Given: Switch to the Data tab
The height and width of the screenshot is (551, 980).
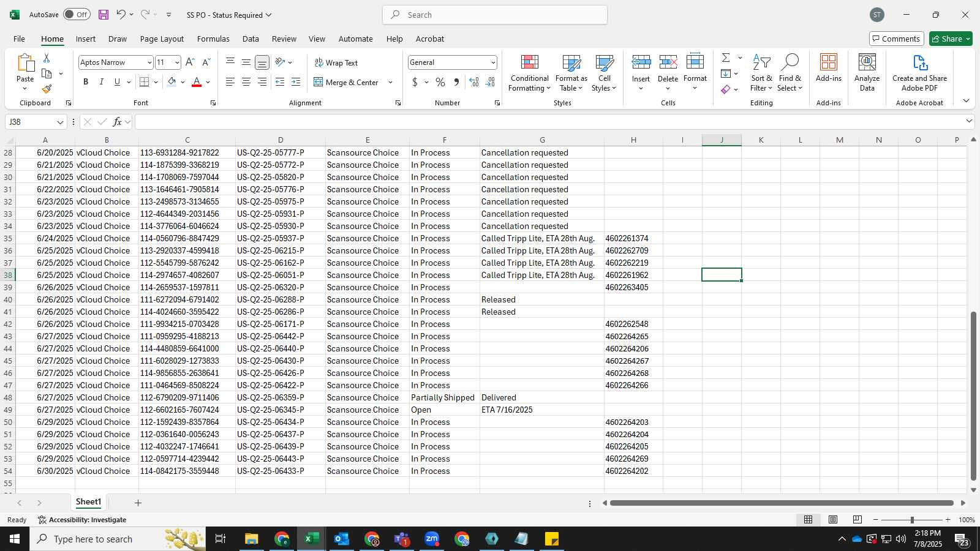Looking at the screenshot, I should tap(251, 39).
